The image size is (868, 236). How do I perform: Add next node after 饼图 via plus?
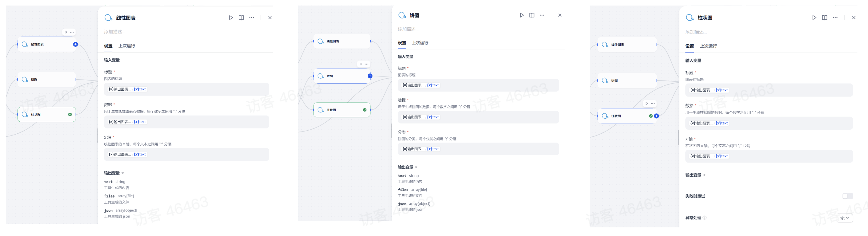tap(370, 76)
